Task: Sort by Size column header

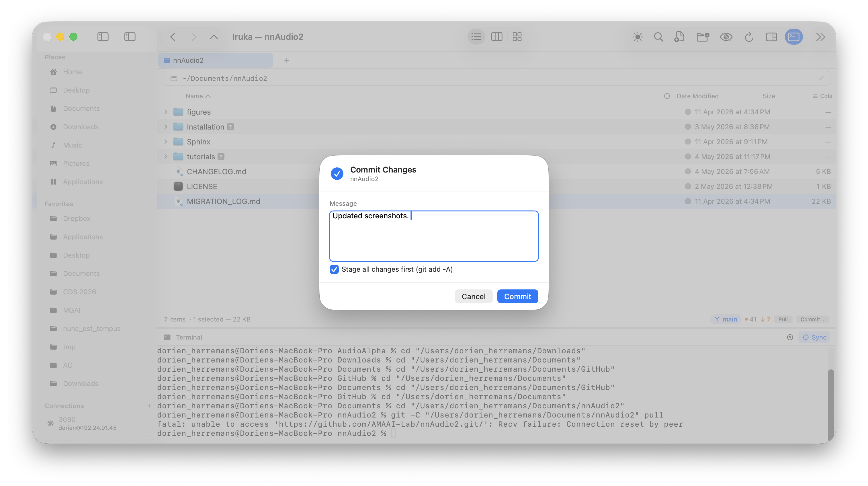Action: click(769, 96)
